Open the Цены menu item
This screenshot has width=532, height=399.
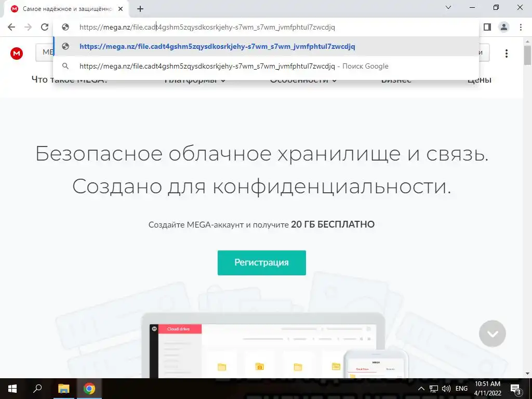click(x=480, y=81)
